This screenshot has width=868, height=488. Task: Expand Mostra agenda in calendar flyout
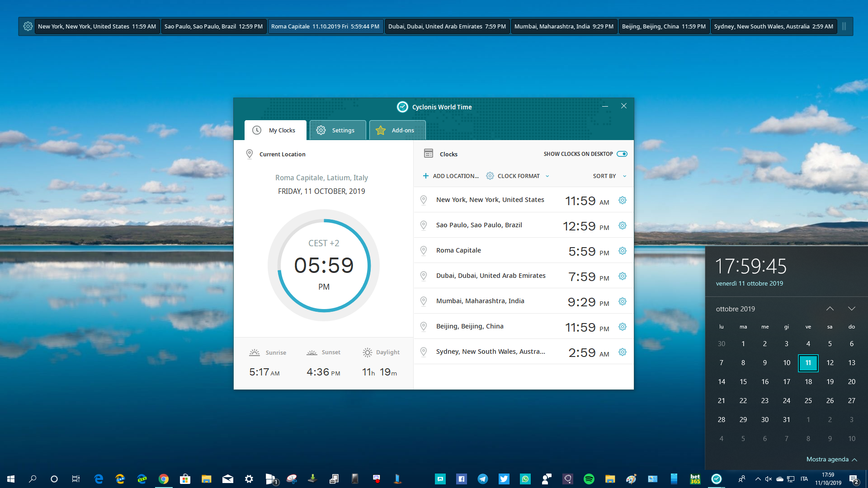pyautogui.click(x=832, y=459)
